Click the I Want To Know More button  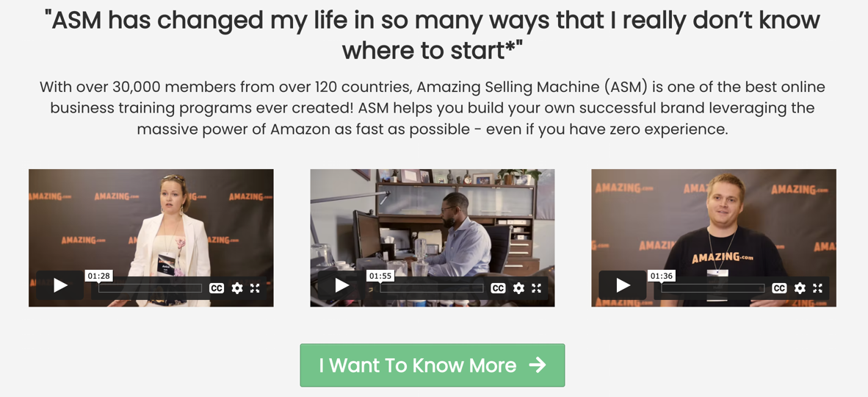point(433,365)
